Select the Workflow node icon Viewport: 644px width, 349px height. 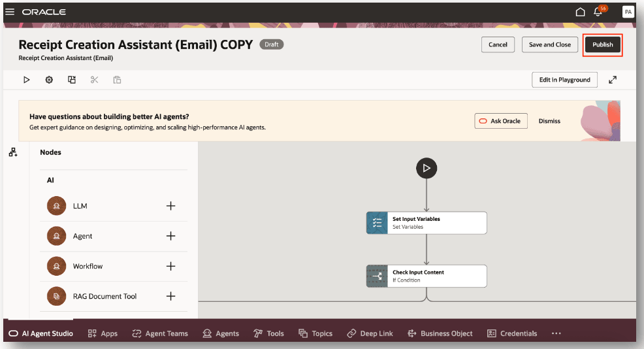tap(57, 266)
